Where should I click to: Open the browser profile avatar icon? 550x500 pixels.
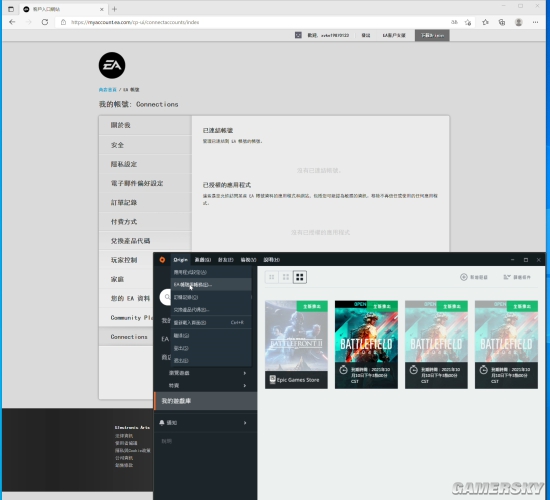(518, 22)
